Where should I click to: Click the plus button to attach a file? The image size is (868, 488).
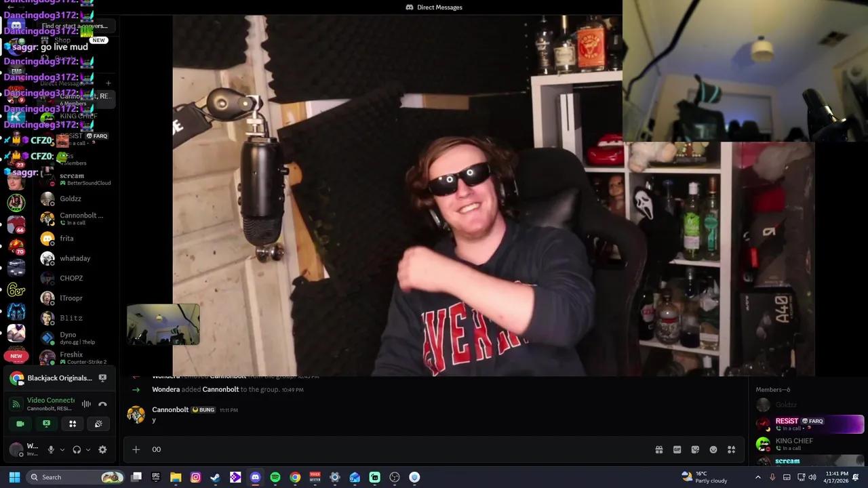[136, 449]
